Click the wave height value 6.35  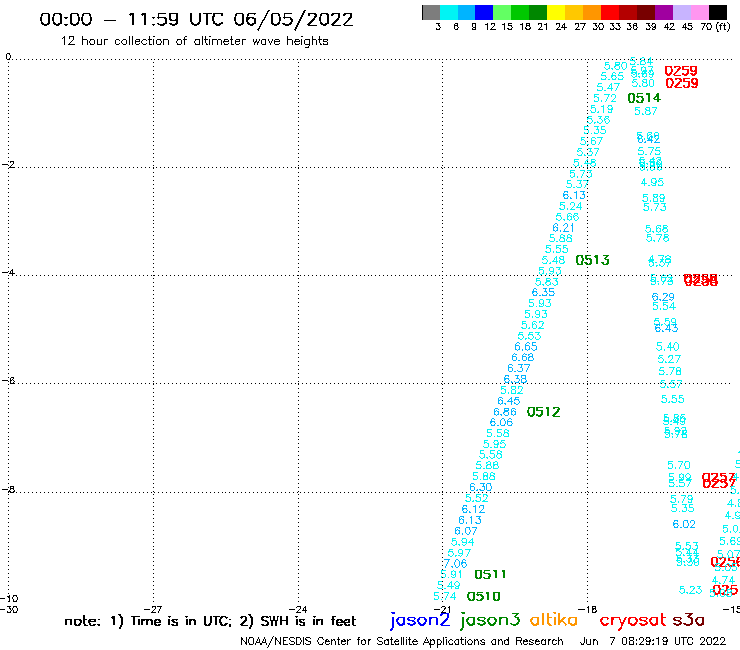pyautogui.click(x=543, y=292)
